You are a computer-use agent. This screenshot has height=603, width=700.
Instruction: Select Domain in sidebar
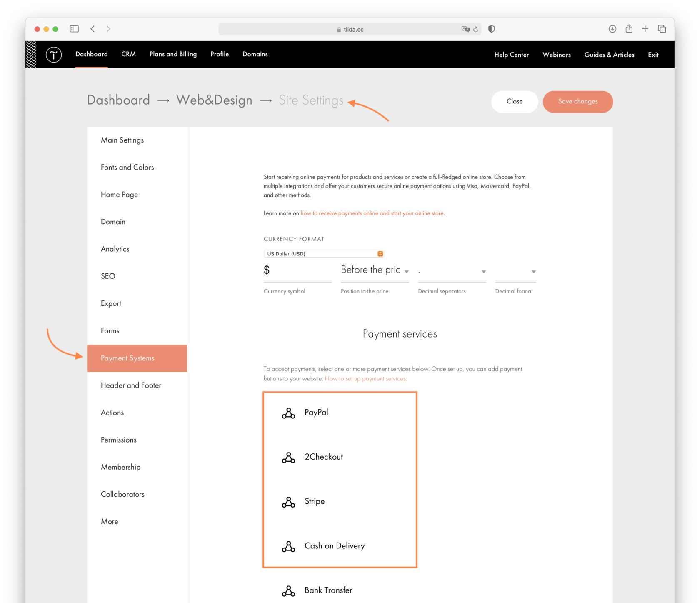coord(137,222)
